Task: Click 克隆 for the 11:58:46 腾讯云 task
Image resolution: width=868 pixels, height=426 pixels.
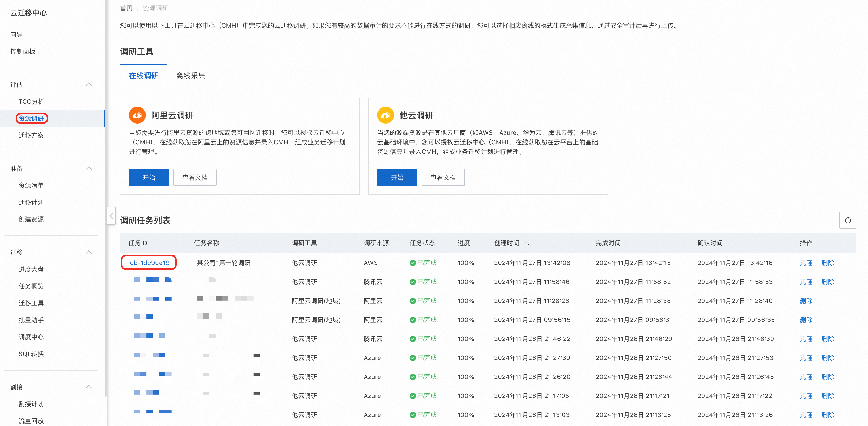Action: (806, 282)
